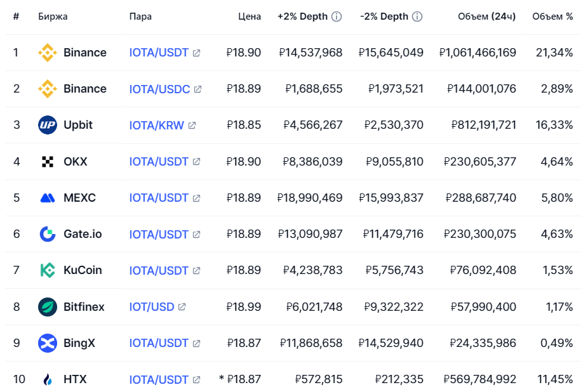
Task: Select the Upbit price ₽18.85
Action: (x=243, y=125)
